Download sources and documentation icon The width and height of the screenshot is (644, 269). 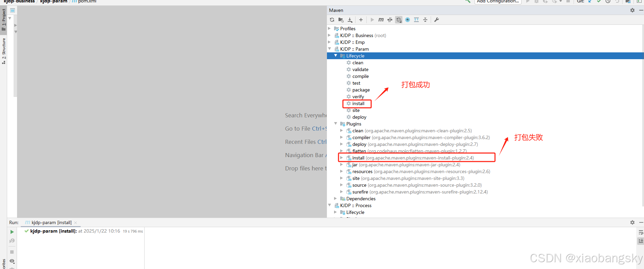pos(350,20)
